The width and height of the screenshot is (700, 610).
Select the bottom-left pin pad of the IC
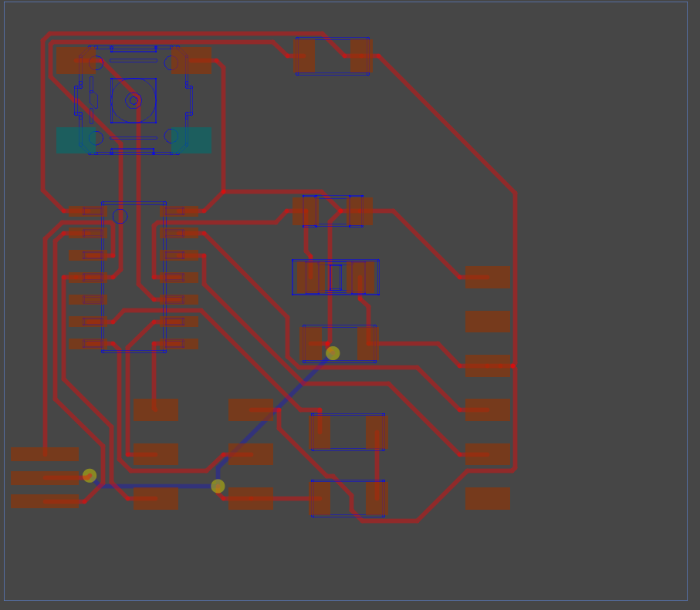(x=88, y=344)
